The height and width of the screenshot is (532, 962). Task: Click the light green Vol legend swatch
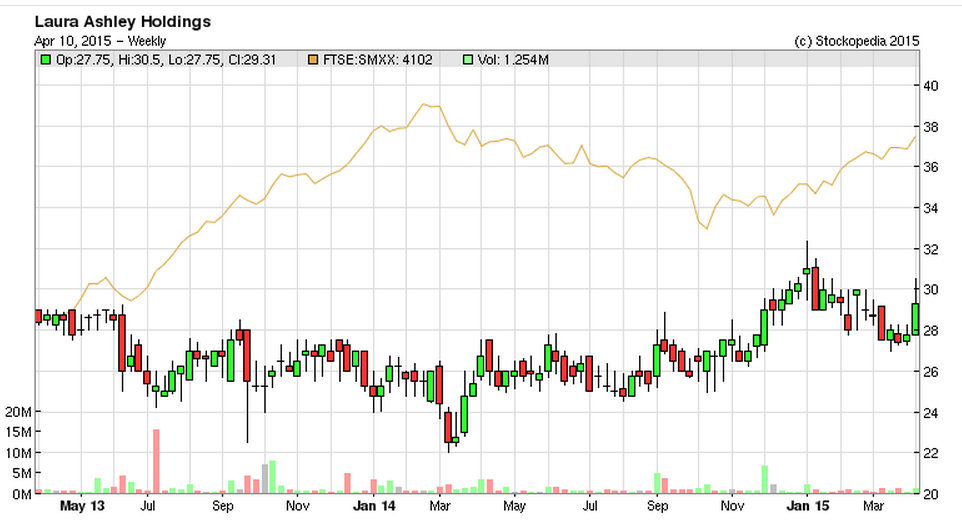(x=468, y=60)
